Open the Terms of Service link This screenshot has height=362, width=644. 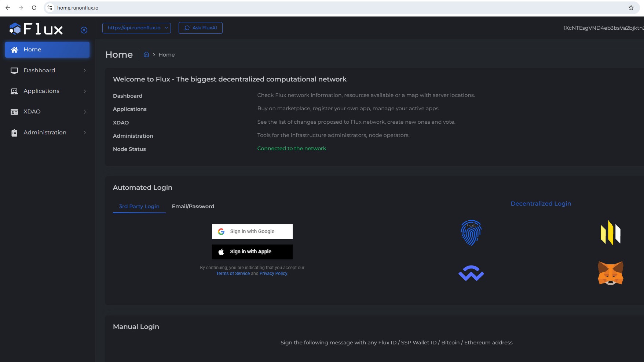(233, 274)
